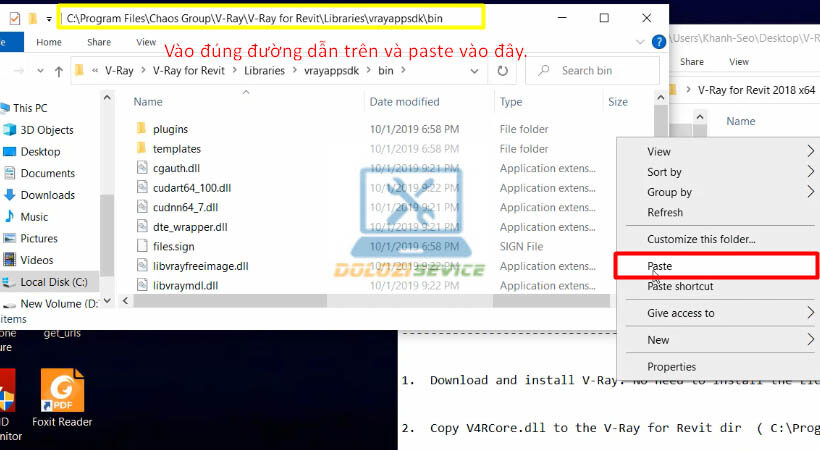820x450 pixels.
Task: Expand the View submenu arrow
Action: [x=810, y=152]
